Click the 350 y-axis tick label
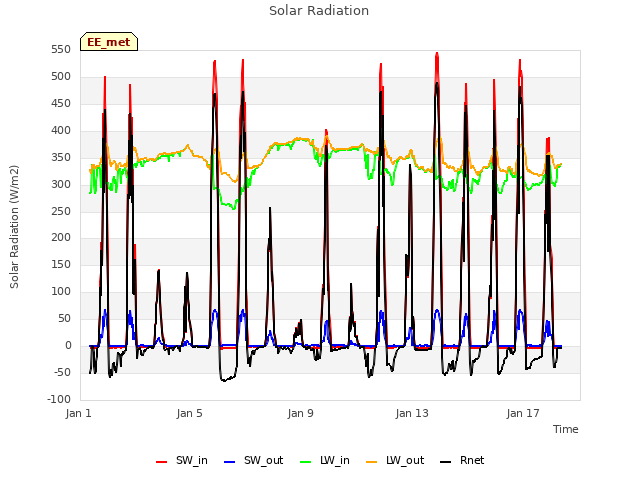This screenshot has height=480, width=640. click(61, 158)
